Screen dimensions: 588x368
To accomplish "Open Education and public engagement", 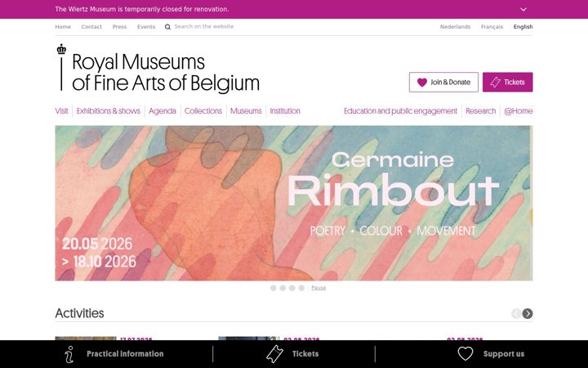I will click(x=400, y=111).
